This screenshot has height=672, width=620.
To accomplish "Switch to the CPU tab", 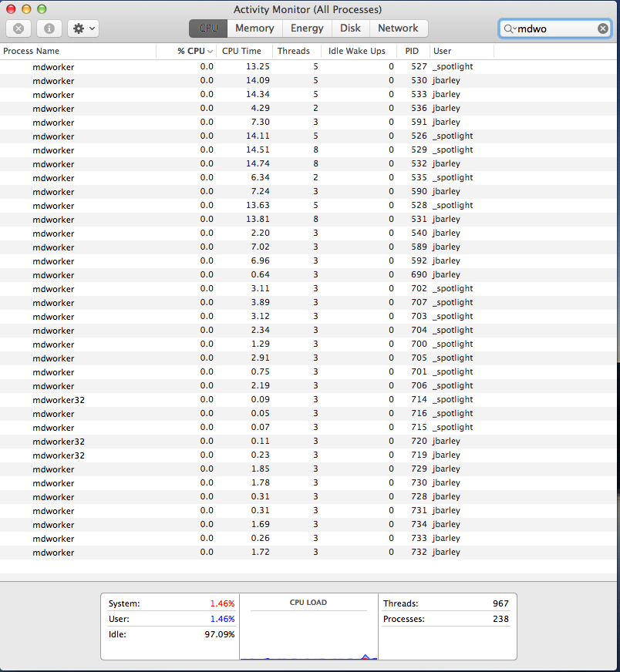I will [x=208, y=29].
